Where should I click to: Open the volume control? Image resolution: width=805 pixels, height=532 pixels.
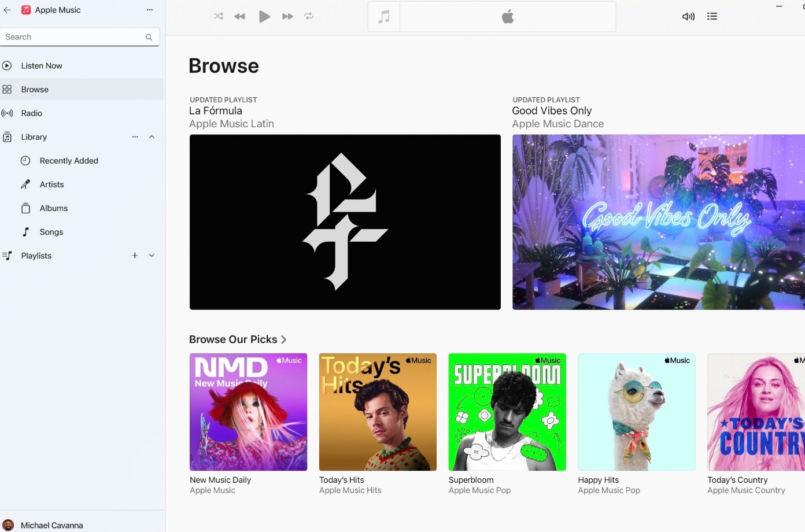[688, 16]
